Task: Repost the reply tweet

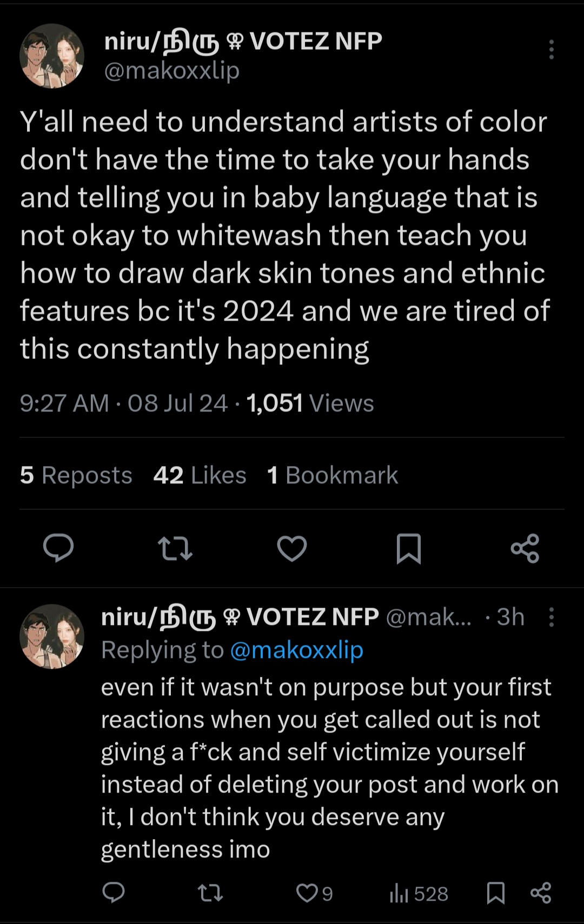Action: (210, 893)
